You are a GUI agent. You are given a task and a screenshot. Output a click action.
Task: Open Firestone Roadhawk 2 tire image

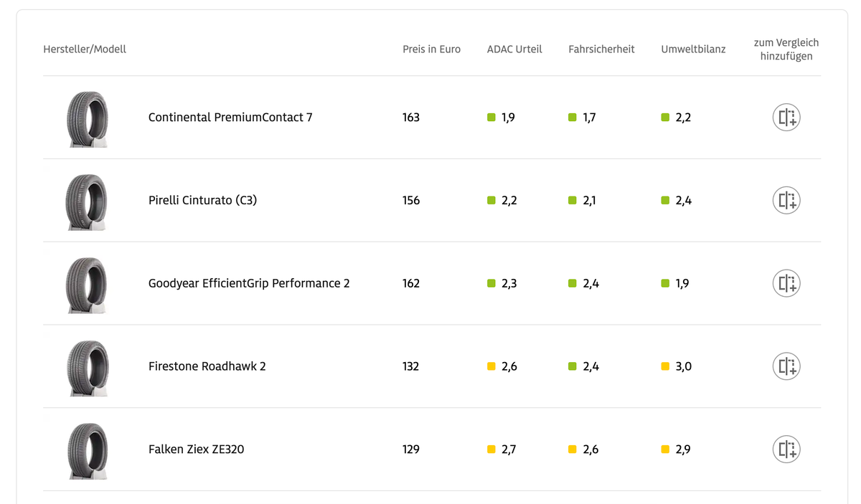click(88, 367)
